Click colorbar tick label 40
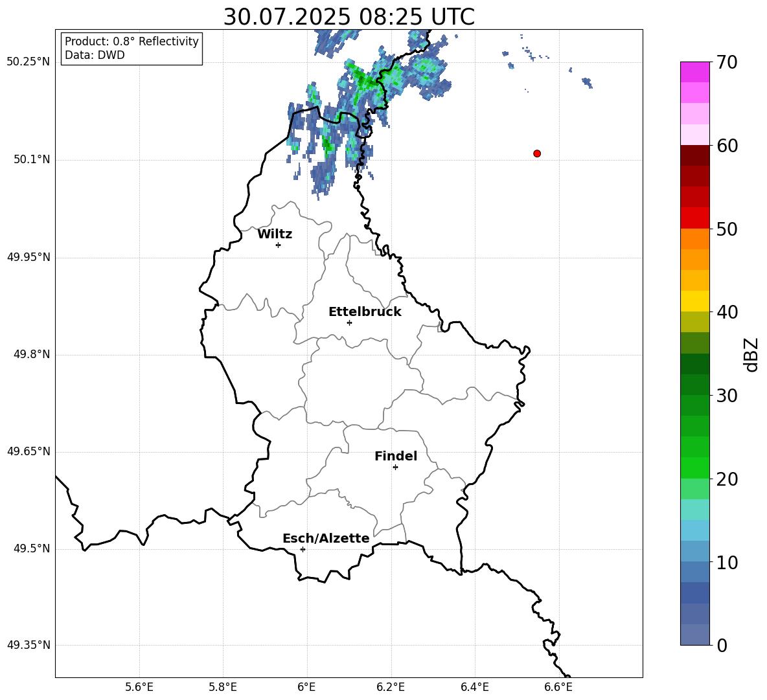 [x=727, y=312]
